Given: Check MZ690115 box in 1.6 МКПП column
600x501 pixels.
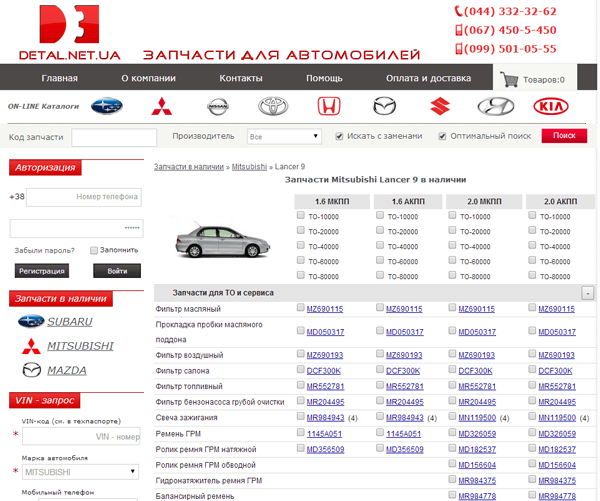Looking at the screenshot, I should (301, 307).
